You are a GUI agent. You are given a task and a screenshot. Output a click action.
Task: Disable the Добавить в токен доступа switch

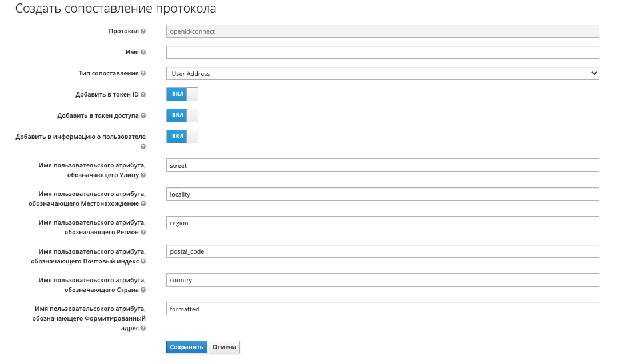click(x=182, y=115)
